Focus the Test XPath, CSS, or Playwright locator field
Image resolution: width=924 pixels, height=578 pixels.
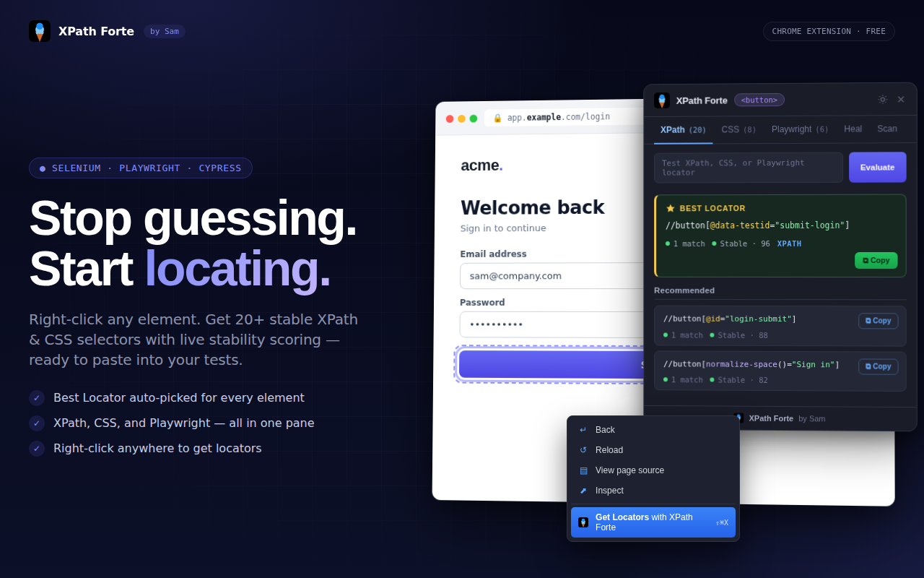click(749, 168)
